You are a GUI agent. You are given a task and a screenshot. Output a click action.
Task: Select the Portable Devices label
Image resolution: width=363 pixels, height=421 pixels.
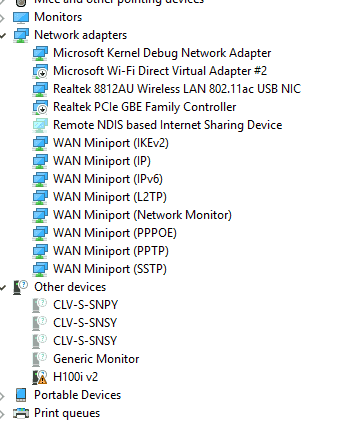point(78,395)
